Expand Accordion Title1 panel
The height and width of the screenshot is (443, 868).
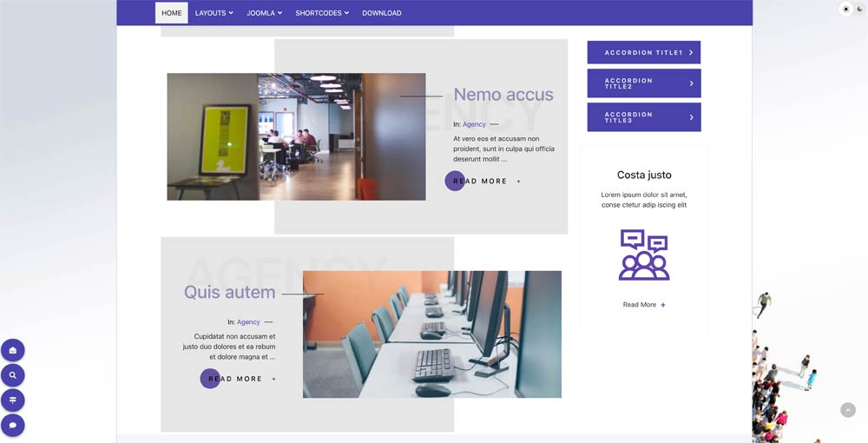[x=644, y=53]
